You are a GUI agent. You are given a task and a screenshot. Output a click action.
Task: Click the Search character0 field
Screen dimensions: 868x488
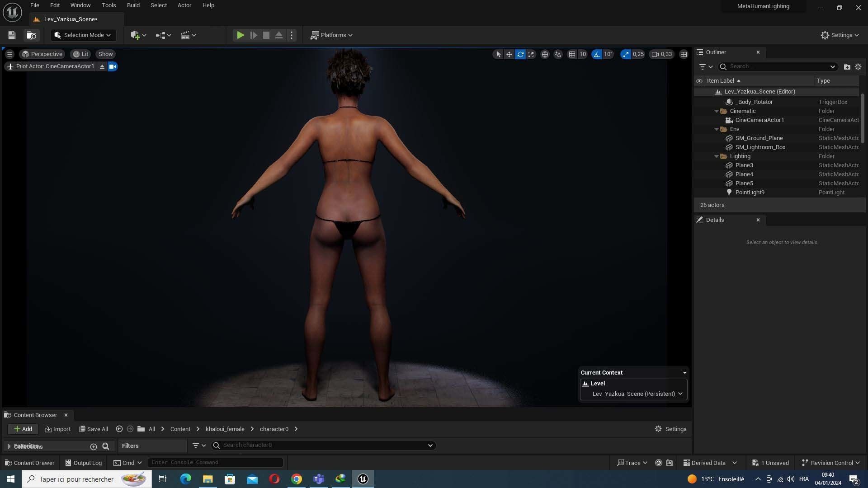[323, 446]
